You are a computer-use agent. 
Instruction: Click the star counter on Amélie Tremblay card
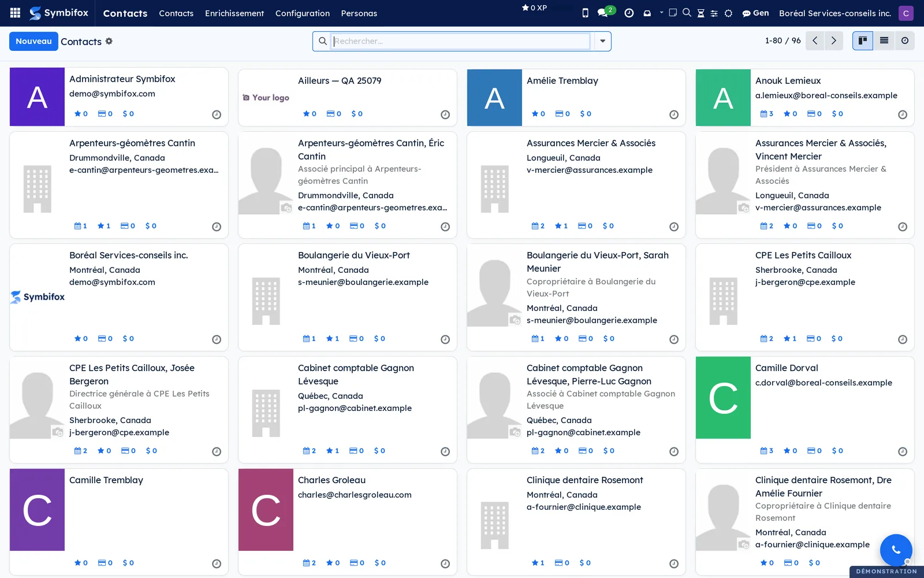point(538,114)
